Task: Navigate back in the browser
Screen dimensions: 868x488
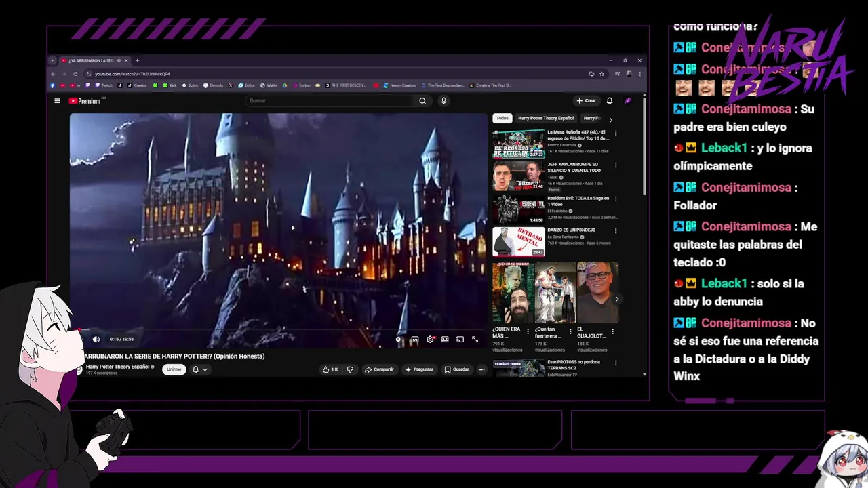Action: click(53, 74)
